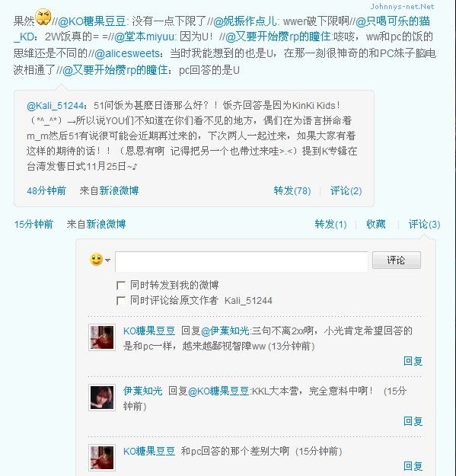456x476 pixels.
Task: Collapse the 评论(3) comments section
Action: pos(424,225)
